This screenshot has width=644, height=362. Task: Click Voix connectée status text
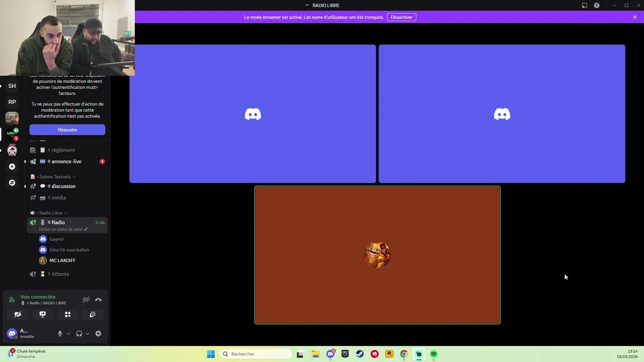(38, 297)
